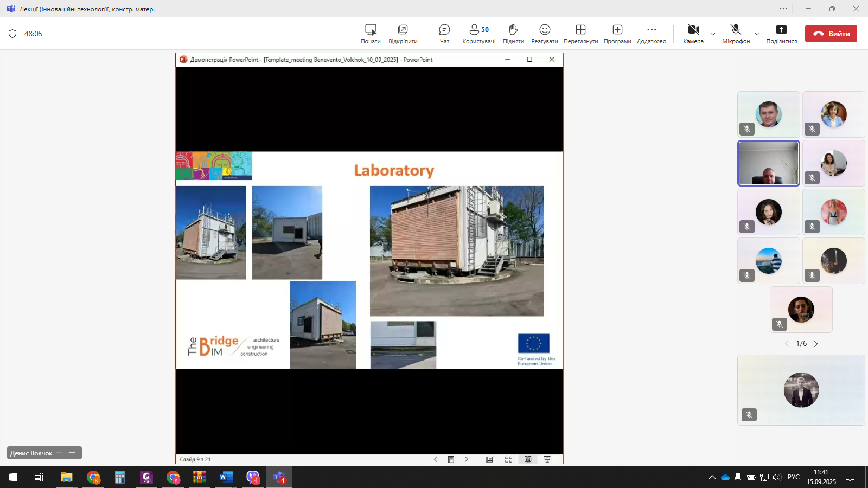Switch PowerPoint to reading view
This screenshot has width=868, height=488.
pos(528,459)
